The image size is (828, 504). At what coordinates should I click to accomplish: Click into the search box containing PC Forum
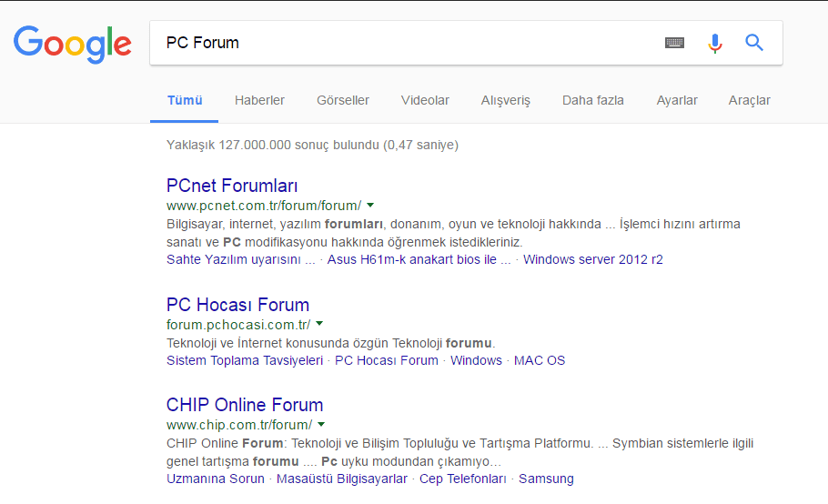tap(400, 43)
